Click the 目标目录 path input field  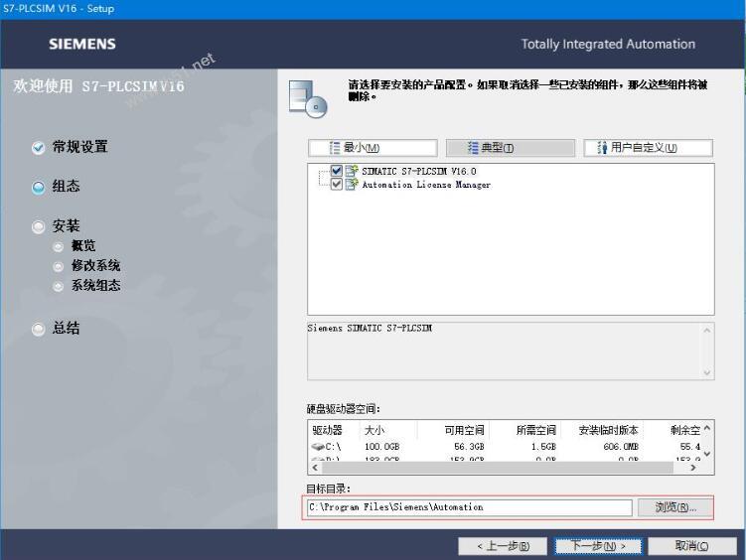(470, 507)
